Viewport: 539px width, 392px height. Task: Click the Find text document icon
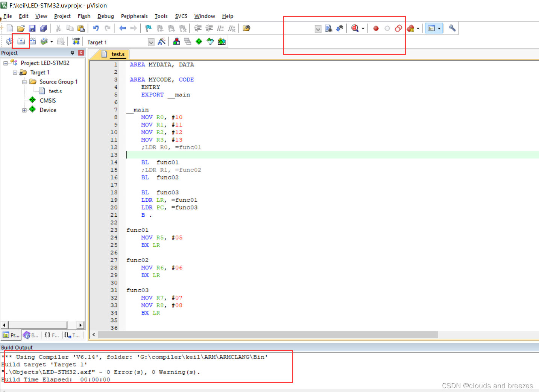pyautogui.click(x=328, y=28)
